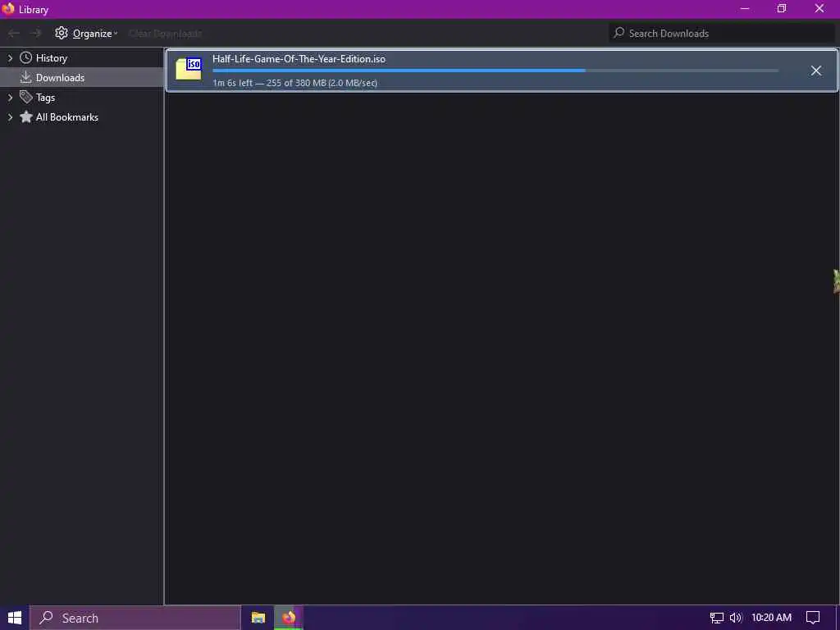Screen dimensions: 840x630
Task: Click the '1m 6s left — 255 of 380 MB' status
Action: pos(294,83)
